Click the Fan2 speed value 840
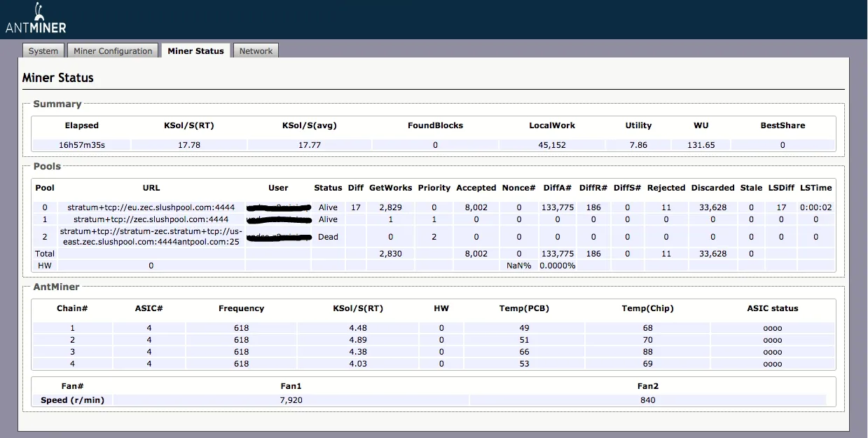The height and width of the screenshot is (438, 868). pos(647,400)
